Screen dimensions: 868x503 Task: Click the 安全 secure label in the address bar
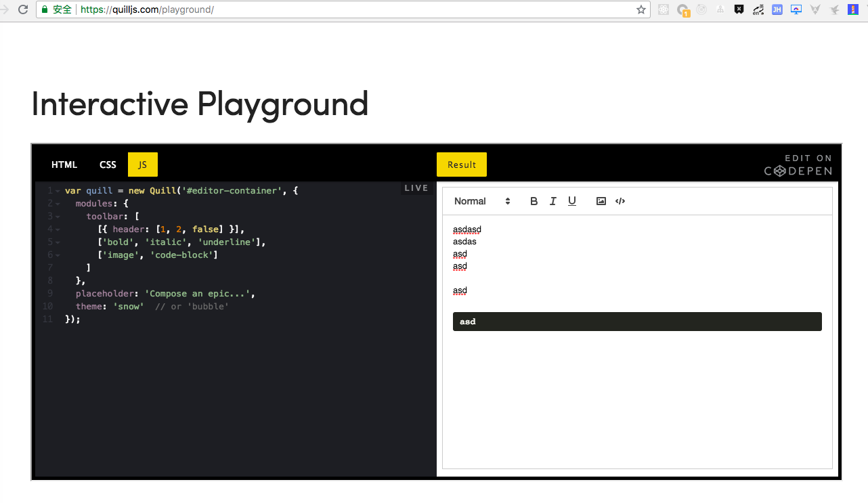(x=62, y=9)
